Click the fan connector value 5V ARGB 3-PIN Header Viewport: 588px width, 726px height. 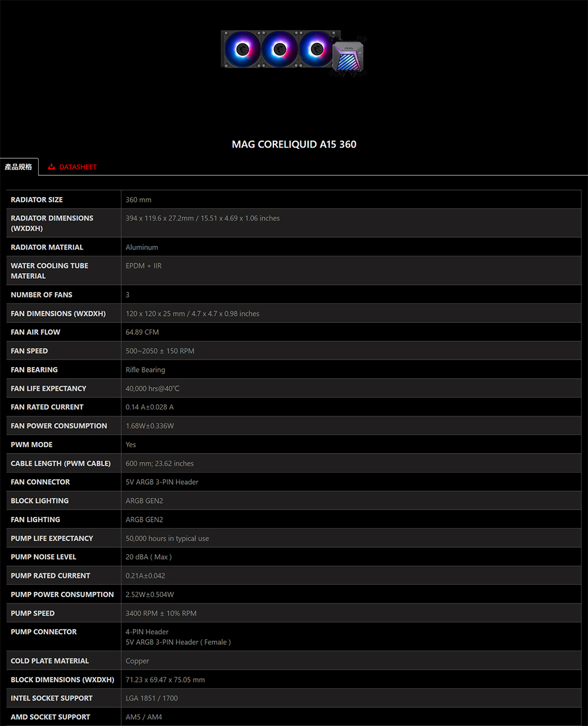162,482
